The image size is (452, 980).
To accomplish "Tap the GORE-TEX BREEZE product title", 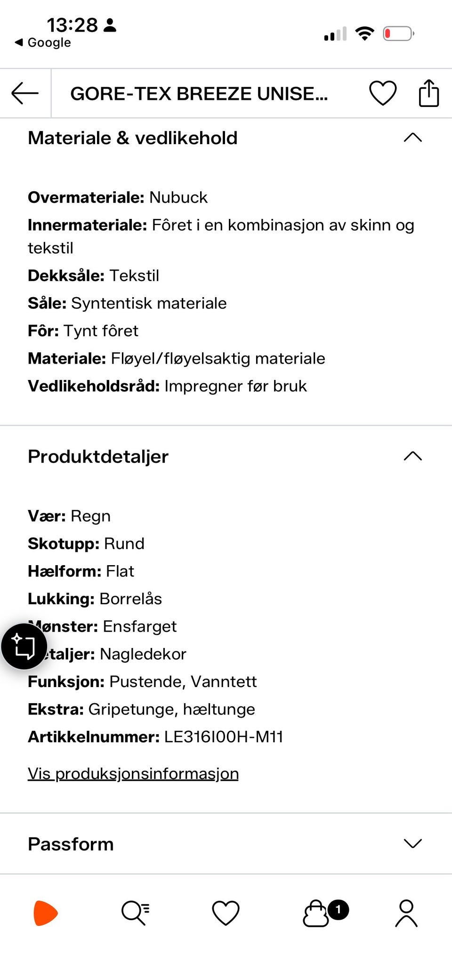I will pyautogui.click(x=199, y=94).
